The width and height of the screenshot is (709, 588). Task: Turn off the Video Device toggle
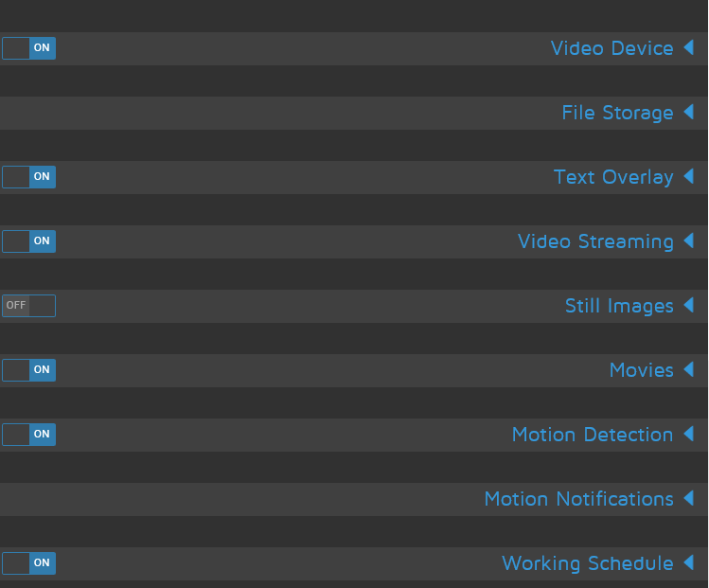point(28,48)
